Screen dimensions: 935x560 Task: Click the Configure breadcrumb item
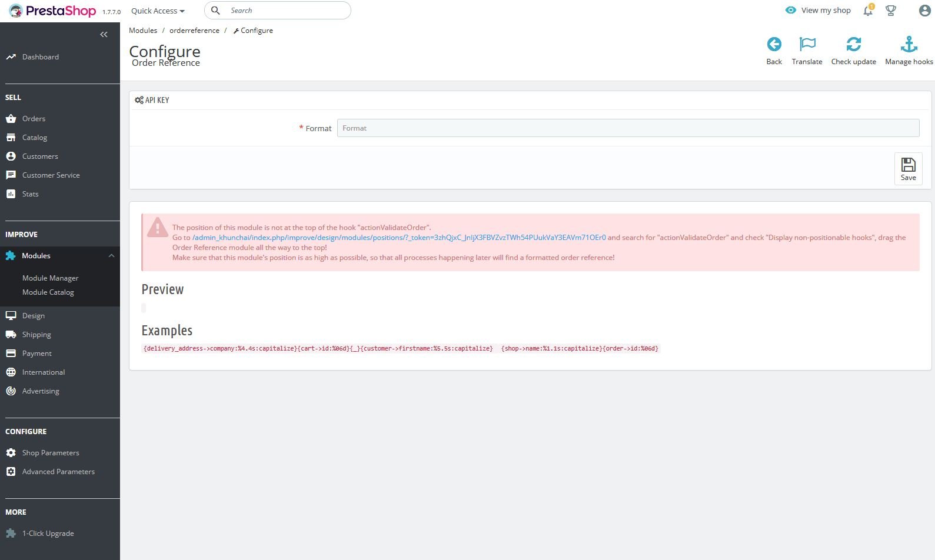[x=253, y=31]
